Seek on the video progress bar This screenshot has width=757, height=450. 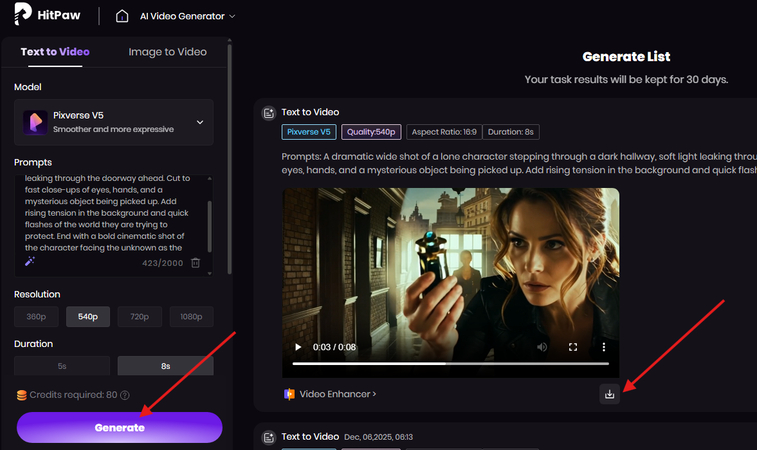coord(450,364)
